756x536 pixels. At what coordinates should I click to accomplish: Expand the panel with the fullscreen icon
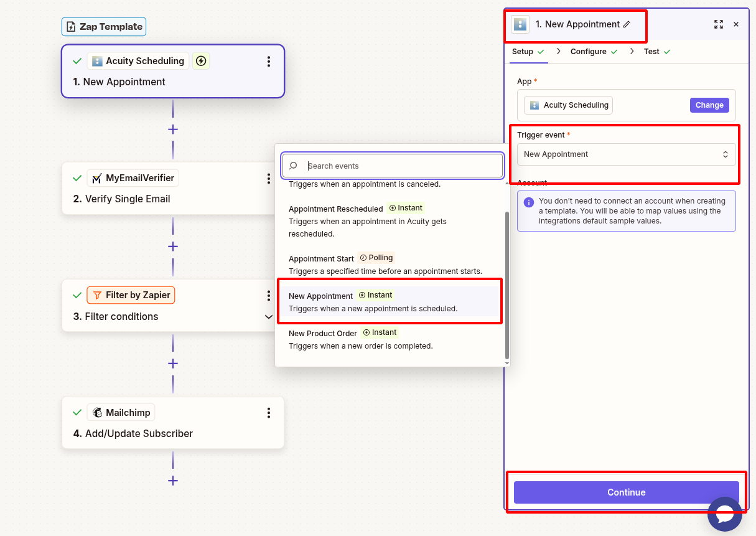(719, 24)
